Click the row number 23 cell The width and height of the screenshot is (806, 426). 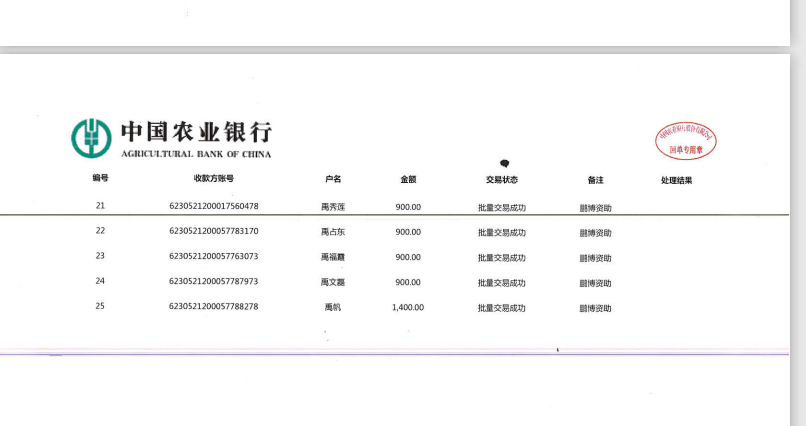pyautogui.click(x=100, y=256)
